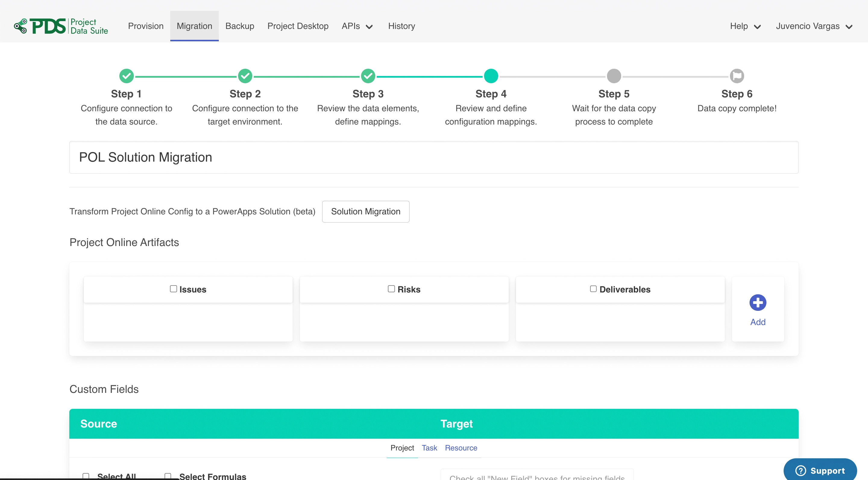Click the Solution Migration button
The image size is (868, 480).
[x=366, y=211]
